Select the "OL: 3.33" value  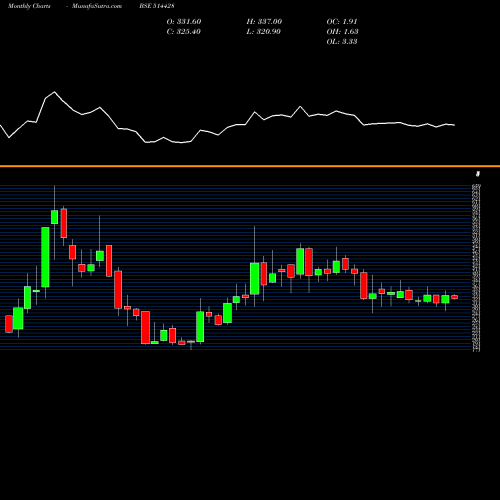click(x=342, y=42)
